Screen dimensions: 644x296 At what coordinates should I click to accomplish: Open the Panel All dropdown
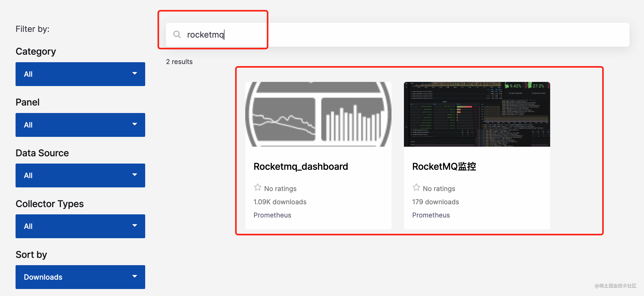pos(80,125)
